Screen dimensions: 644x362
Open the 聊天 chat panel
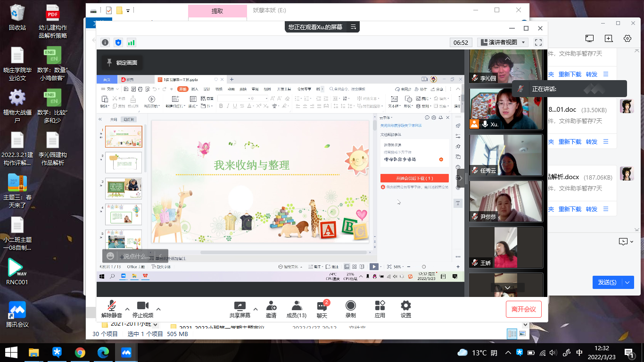coord(322,306)
